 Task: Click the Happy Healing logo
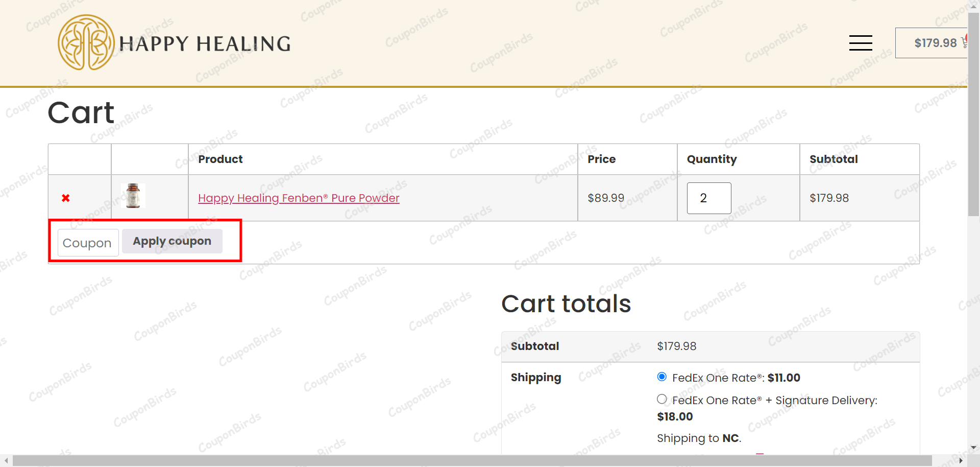[x=174, y=42]
